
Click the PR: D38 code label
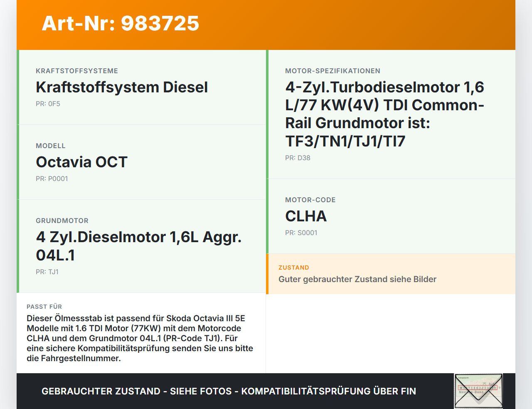tap(298, 158)
